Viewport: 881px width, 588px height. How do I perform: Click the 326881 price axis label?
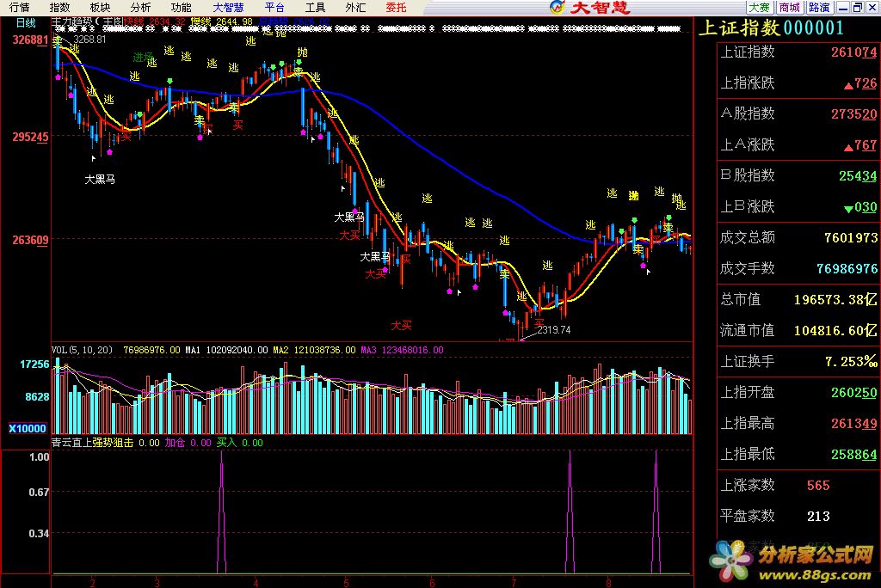[30, 40]
